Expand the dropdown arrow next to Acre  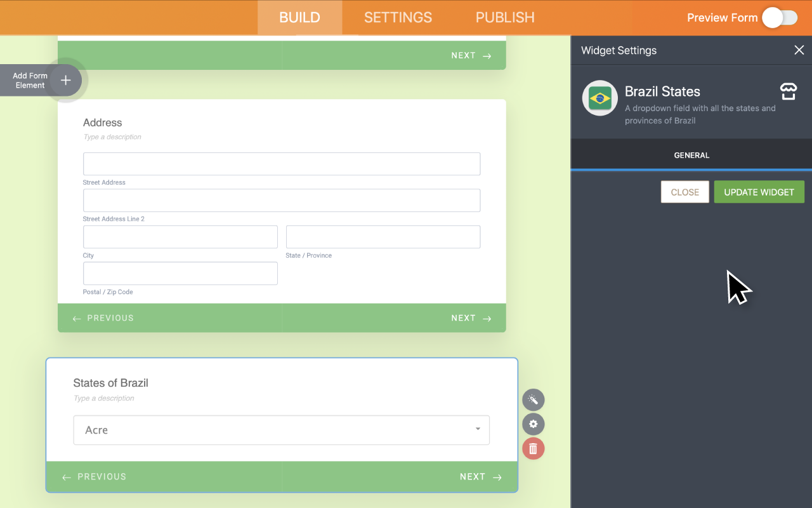point(478,430)
